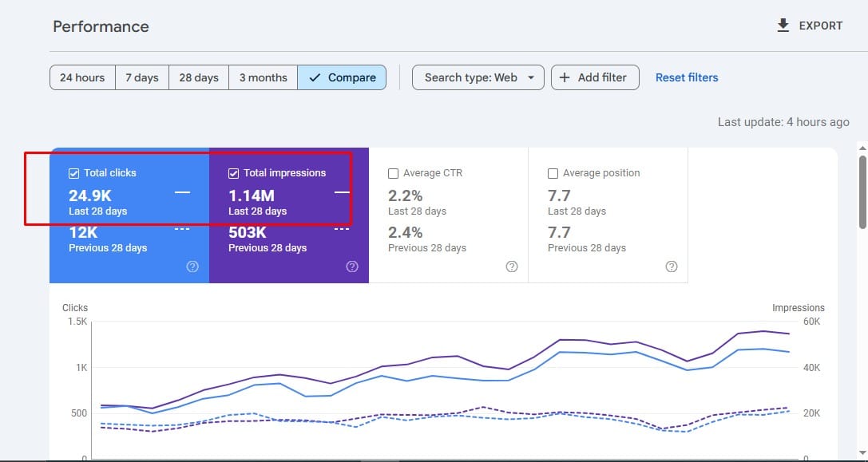Screen dimensions: 868x462
Task: Click help icon in Total impressions card
Action: 352,267
